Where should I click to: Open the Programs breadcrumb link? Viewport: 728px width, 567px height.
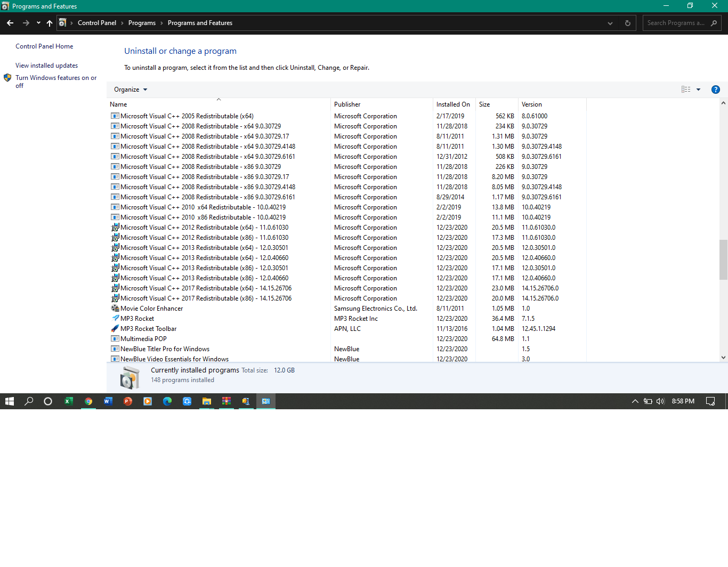pyautogui.click(x=142, y=23)
